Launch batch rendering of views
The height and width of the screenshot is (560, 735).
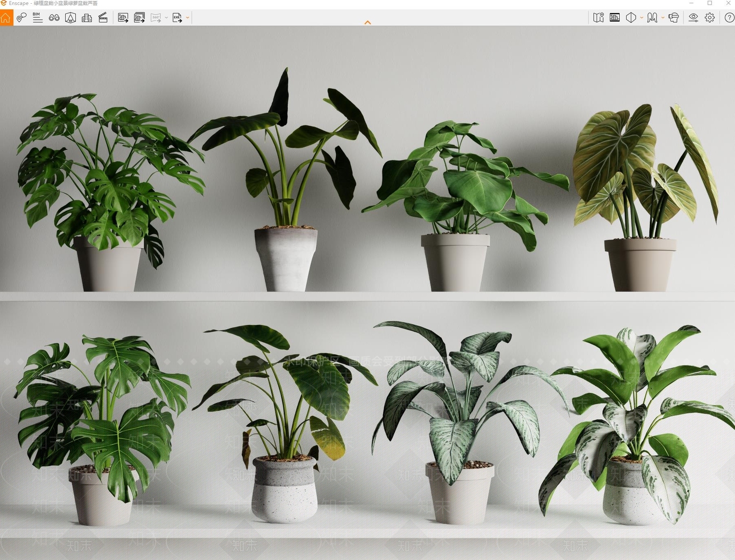139,18
